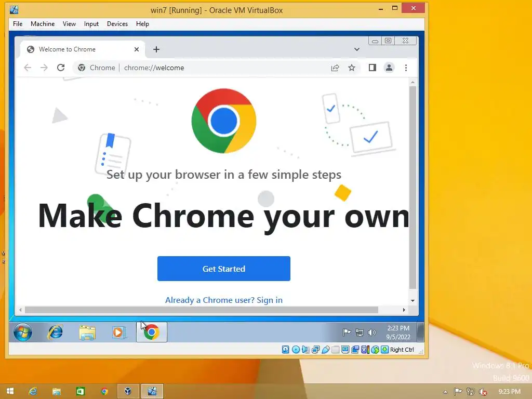Click the VirtualBox audio indicator
The image size is (532, 399).
305,350
